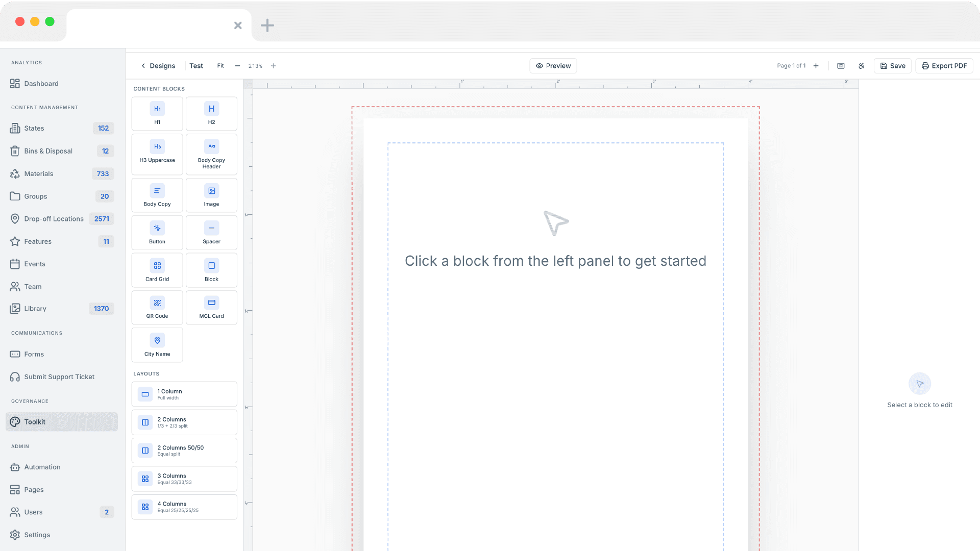The height and width of the screenshot is (551, 980).
Task: Zoom in using the plus button
Action: pyautogui.click(x=273, y=66)
